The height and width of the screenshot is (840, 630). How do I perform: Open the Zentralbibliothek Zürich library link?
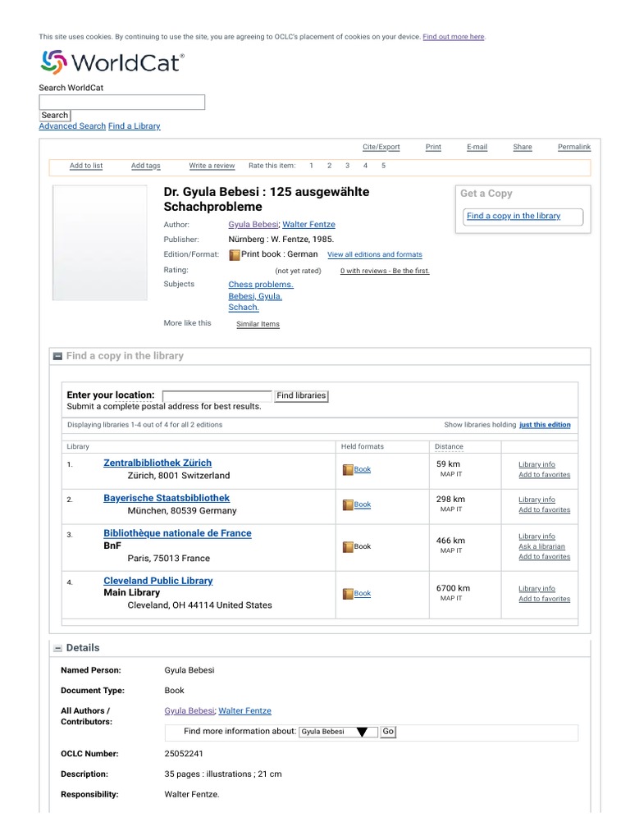(157, 463)
